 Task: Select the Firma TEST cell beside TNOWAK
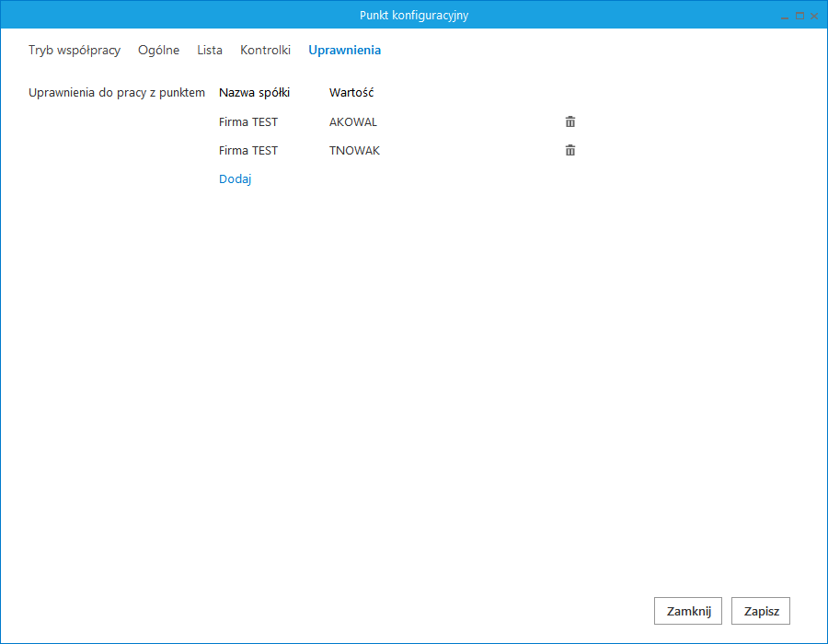pyautogui.click(x=248, y=151)
